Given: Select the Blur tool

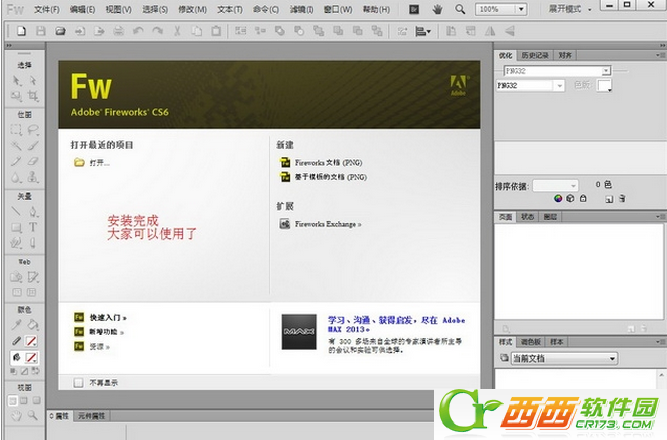Looking at the screenshot, I should [17, 177].
